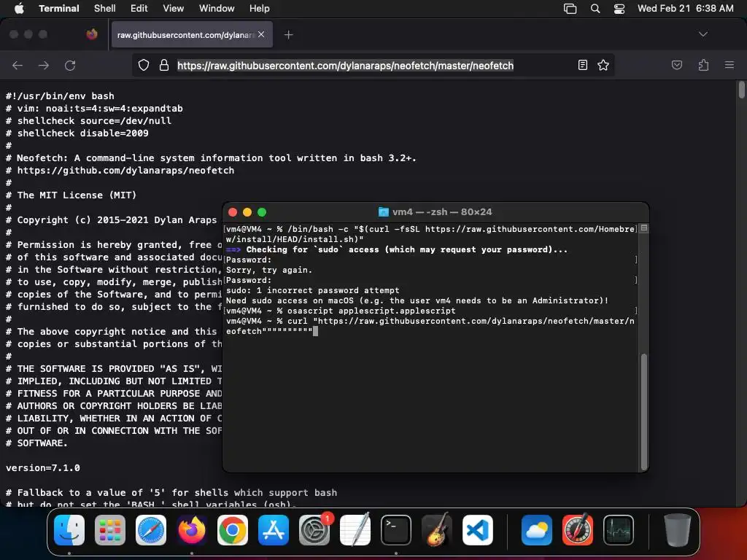Open Spotlight search in menu bar
The image size is (747, 560).
(x=595, y=9)
